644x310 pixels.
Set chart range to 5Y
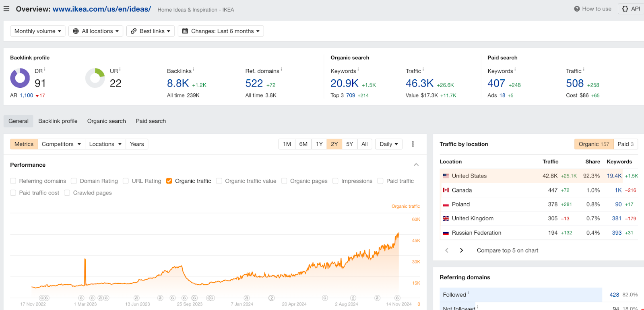[x=350, y=144]
